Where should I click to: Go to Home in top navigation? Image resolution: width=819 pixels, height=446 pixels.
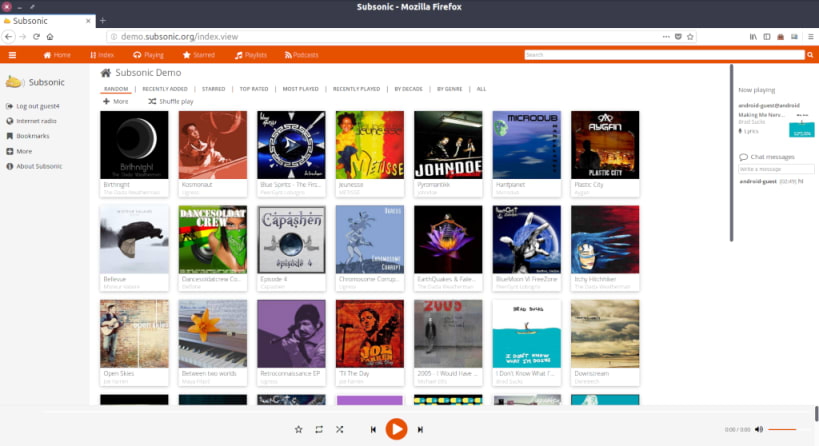pos(57,55)
